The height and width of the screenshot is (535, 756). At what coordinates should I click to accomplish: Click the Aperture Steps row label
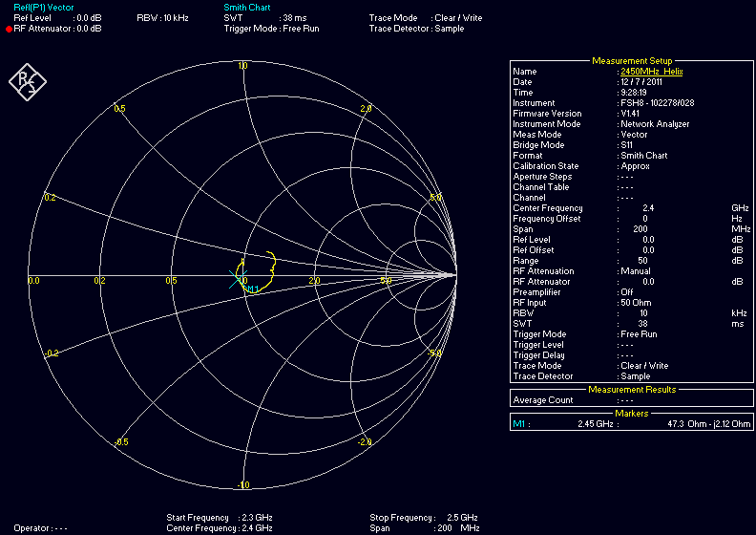(542, 177)
